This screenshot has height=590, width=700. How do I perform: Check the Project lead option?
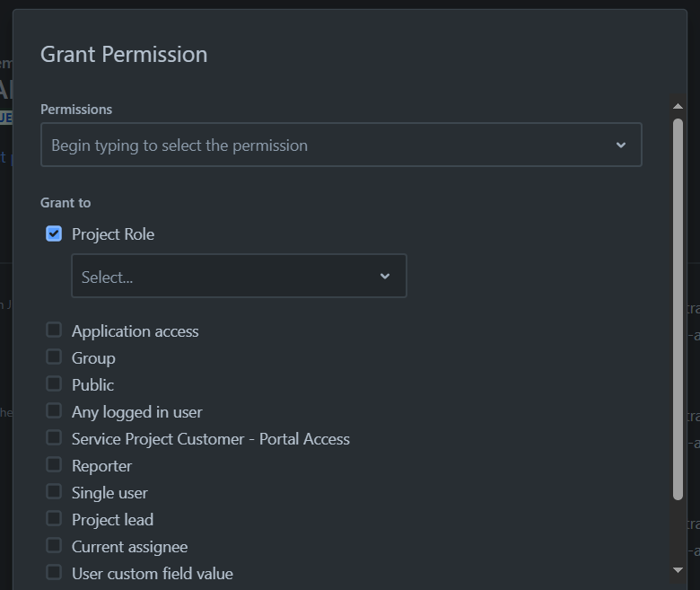pos(54,519)
